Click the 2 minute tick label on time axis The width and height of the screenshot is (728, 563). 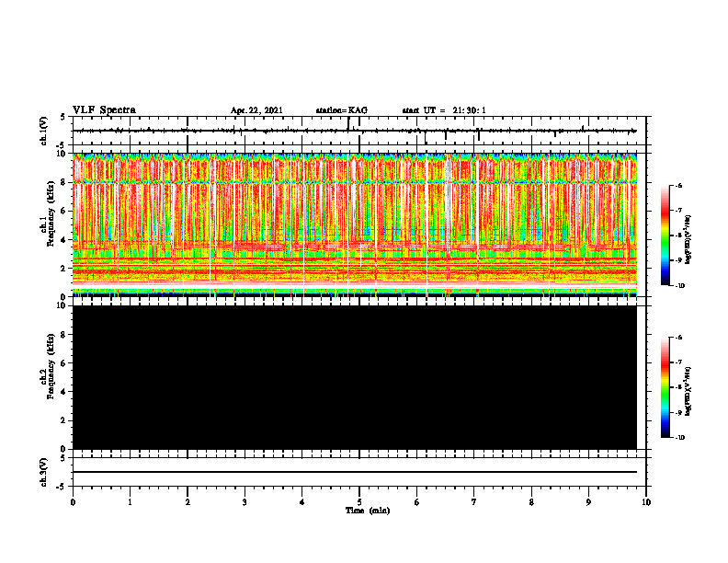pos(188,502)
